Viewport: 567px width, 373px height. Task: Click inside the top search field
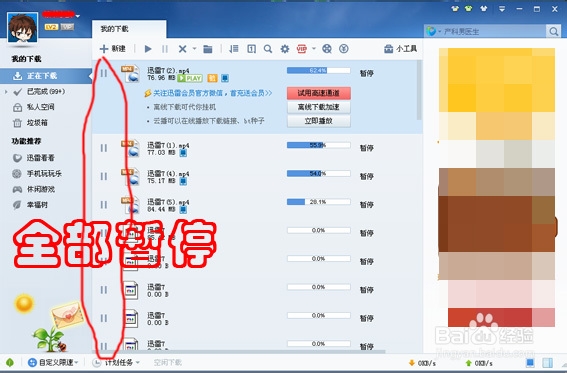click(494, 32)
